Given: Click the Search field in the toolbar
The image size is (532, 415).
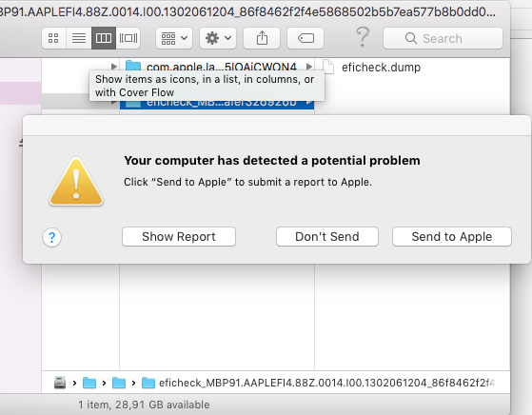Looking at the screenshot, I should tap(443, 38).
